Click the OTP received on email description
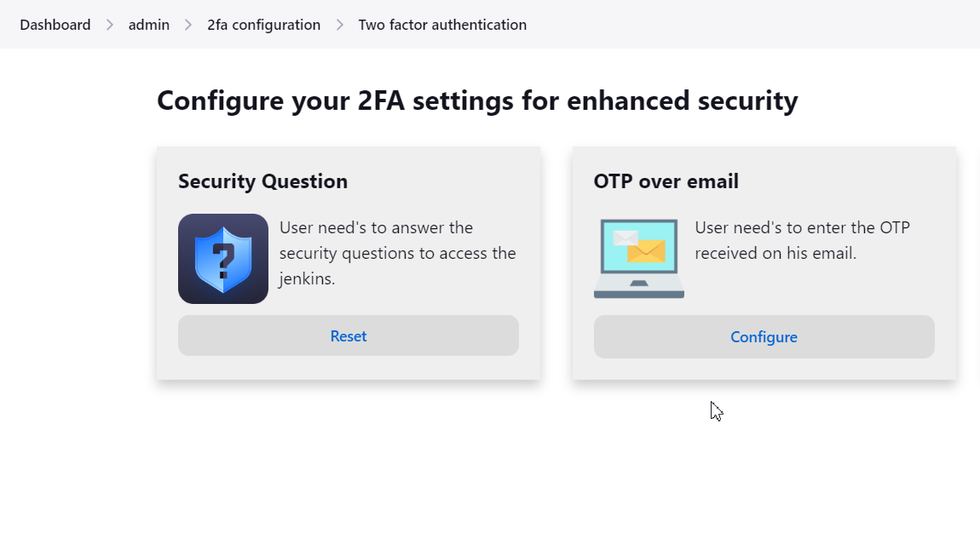This screenshot has height=533, width=980. [802, 240]
